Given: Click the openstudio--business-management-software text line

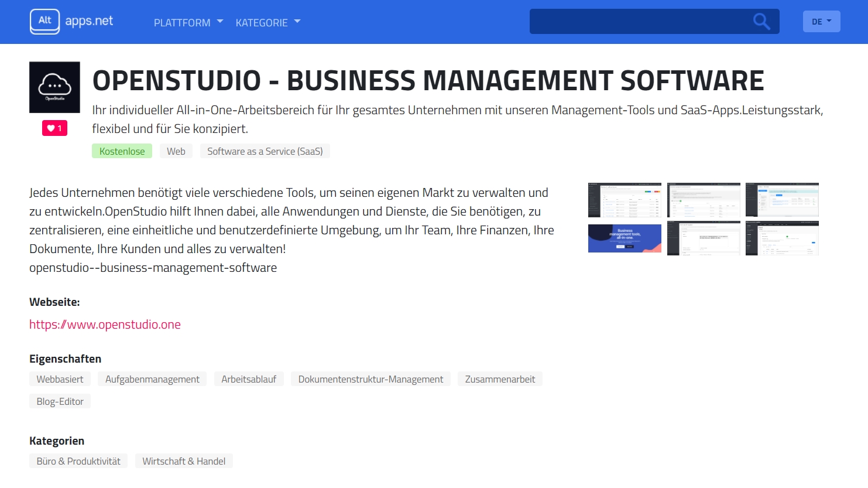Looking at the screenshot, I should click(153, 268).
